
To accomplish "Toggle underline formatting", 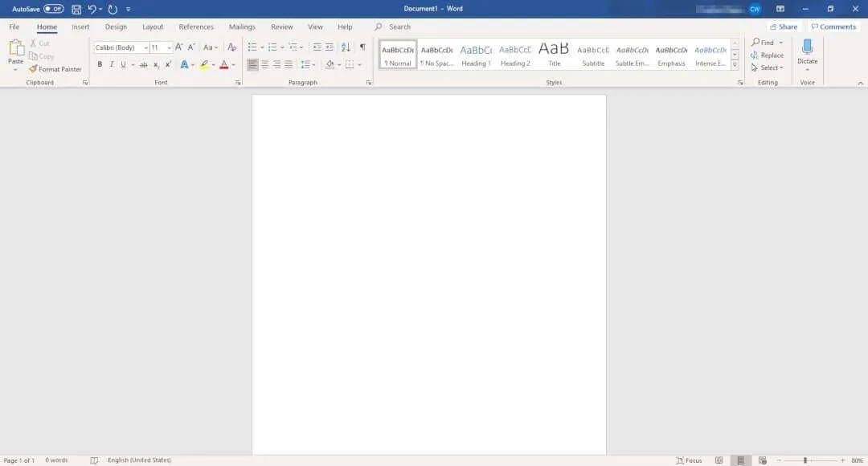I will 124,65.
